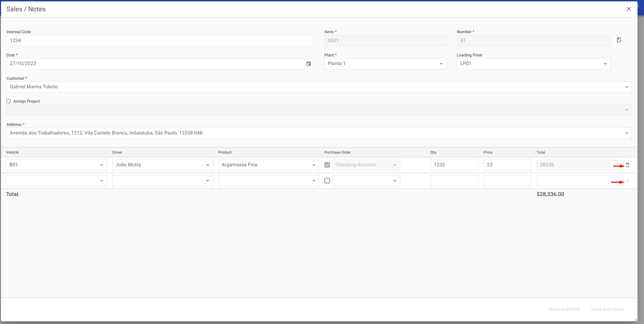Open the calendar picker in Date field
Viewport: 644px width, 324px height.
click(x=308, y=64)
